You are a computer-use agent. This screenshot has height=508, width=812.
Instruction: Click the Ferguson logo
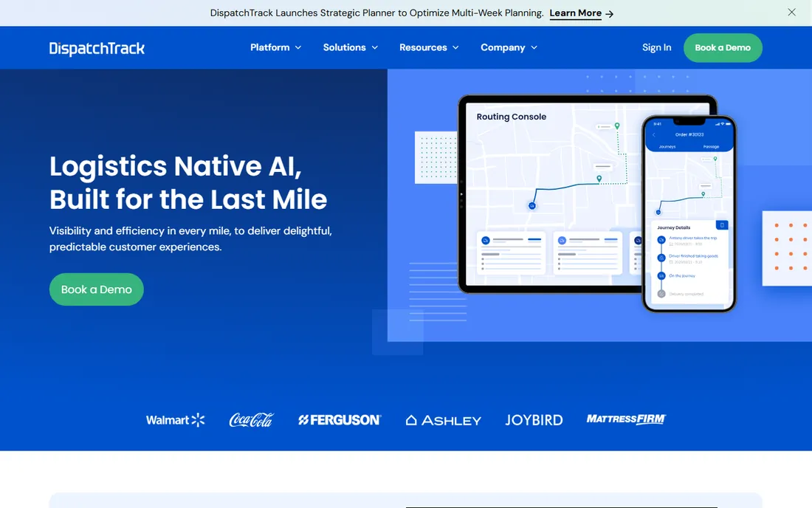[x=340, y=420]
